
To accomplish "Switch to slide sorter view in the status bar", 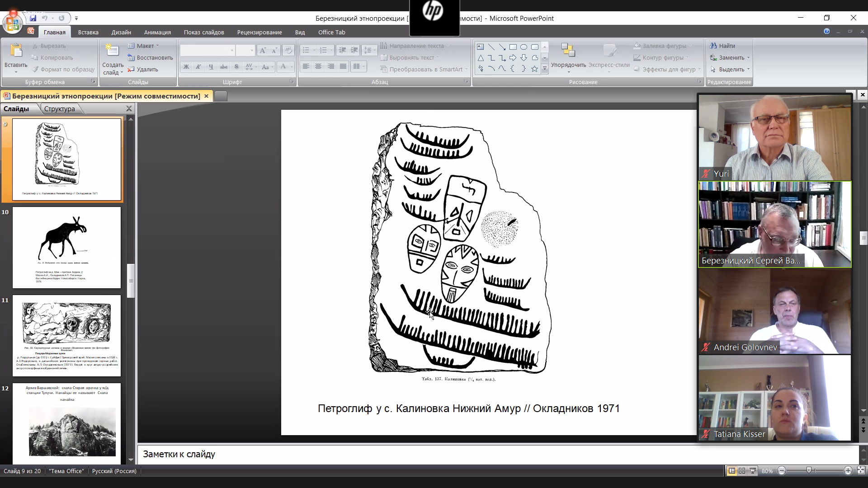I will [x=742, y=471].
